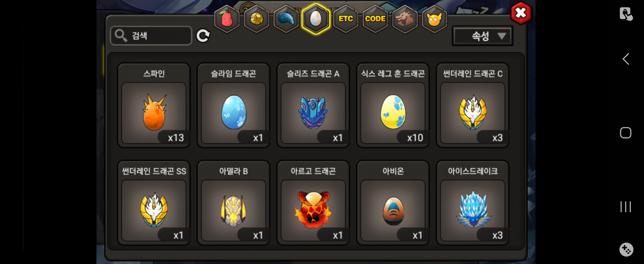Screen dimensions: 644x264
Task: Close the inventory with the red X
Action: pyautogui.click(x=521, y=13)
